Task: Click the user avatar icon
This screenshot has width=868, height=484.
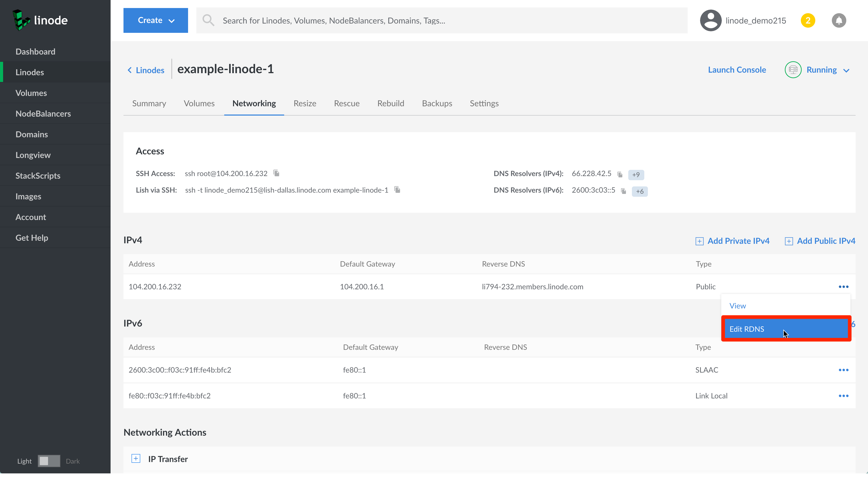Action: coord(710,21)
